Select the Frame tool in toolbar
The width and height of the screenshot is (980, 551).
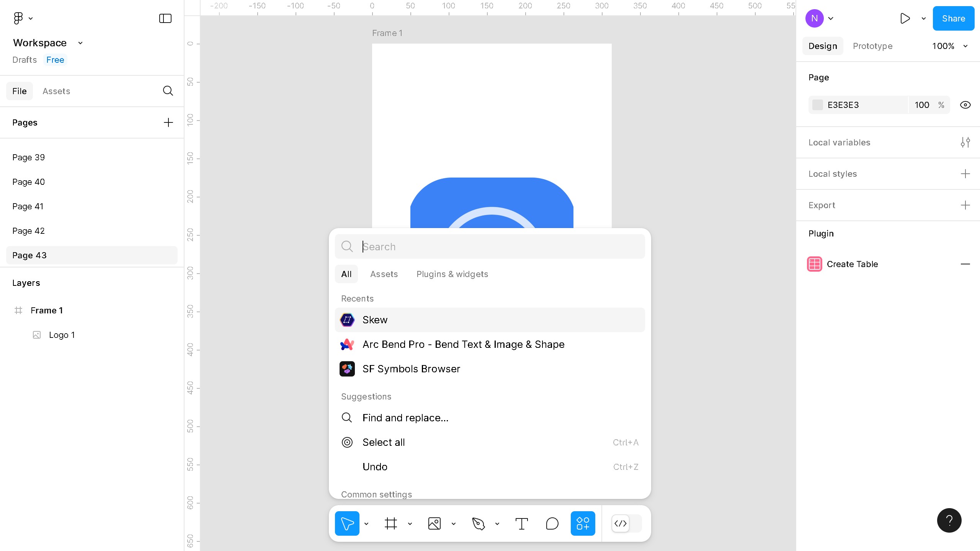[x=390, y=523]
